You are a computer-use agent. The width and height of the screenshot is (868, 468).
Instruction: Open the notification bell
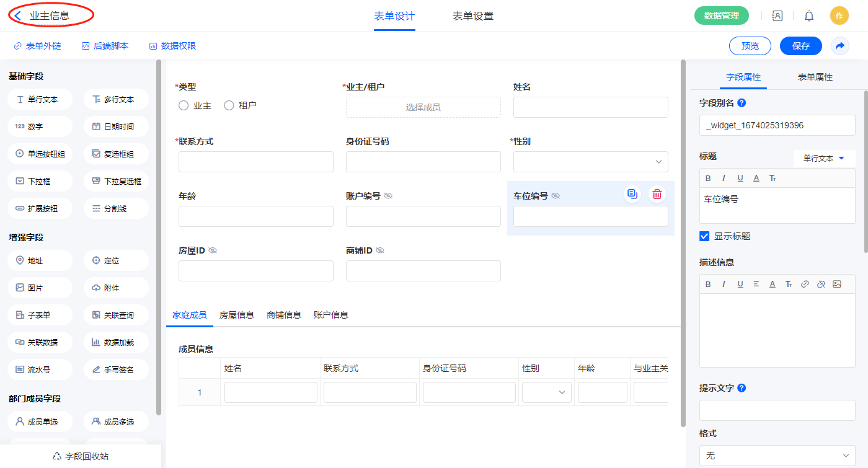point(808,16)
